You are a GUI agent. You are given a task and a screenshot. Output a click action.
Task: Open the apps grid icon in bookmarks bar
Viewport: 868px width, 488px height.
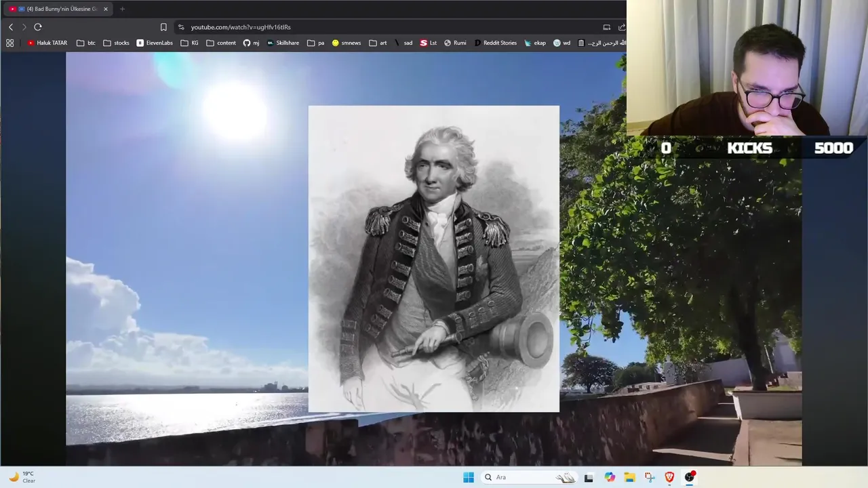coord(9,43)
